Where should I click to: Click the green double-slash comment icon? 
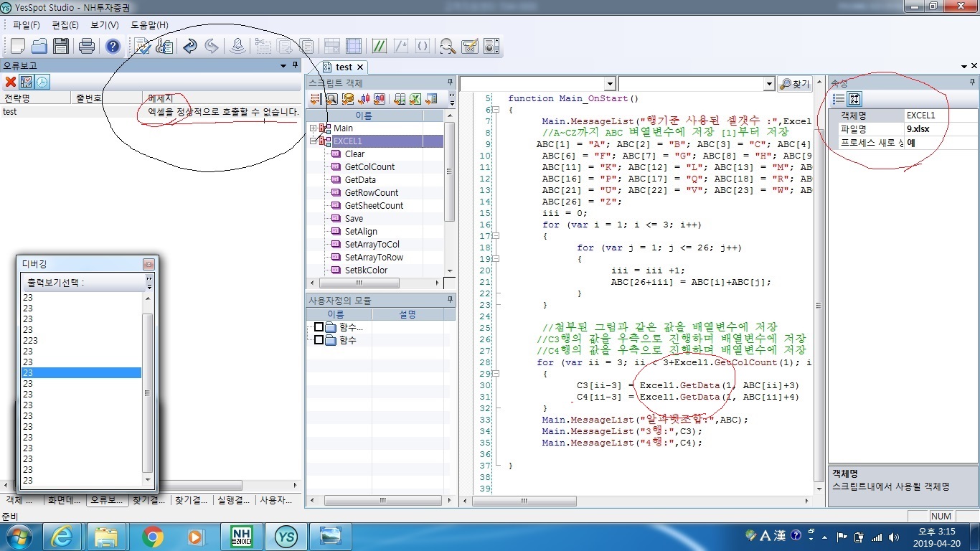380,46
